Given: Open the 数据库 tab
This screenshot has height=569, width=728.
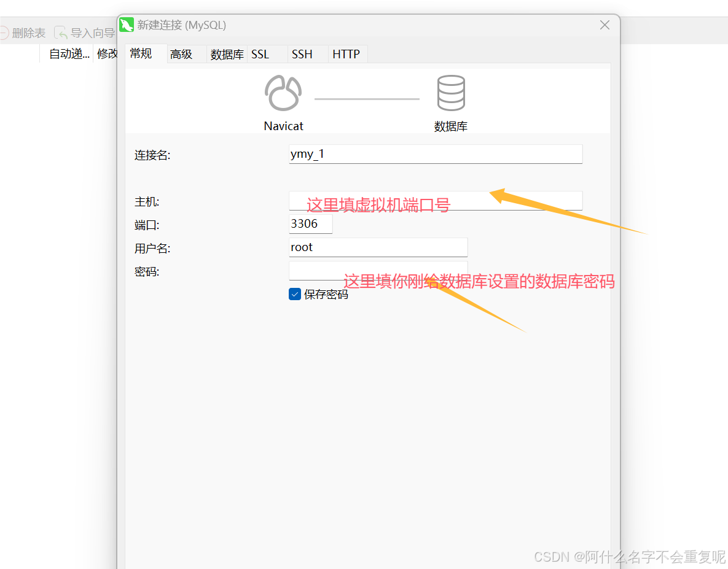Looking at the screenshot, I should click(x=227, y=54).
